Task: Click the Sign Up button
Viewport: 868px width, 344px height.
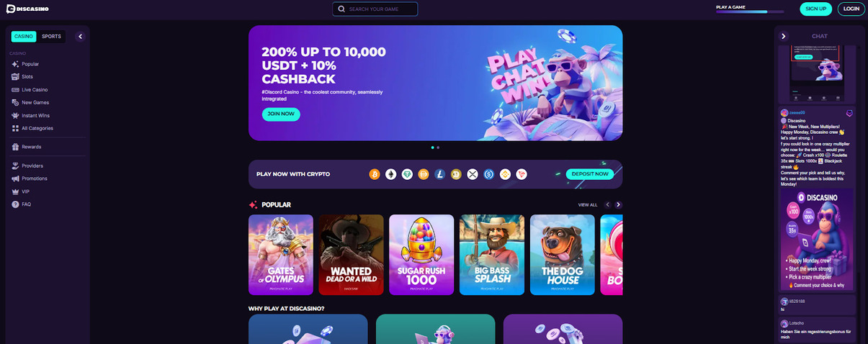Action: tap(815, 9)
